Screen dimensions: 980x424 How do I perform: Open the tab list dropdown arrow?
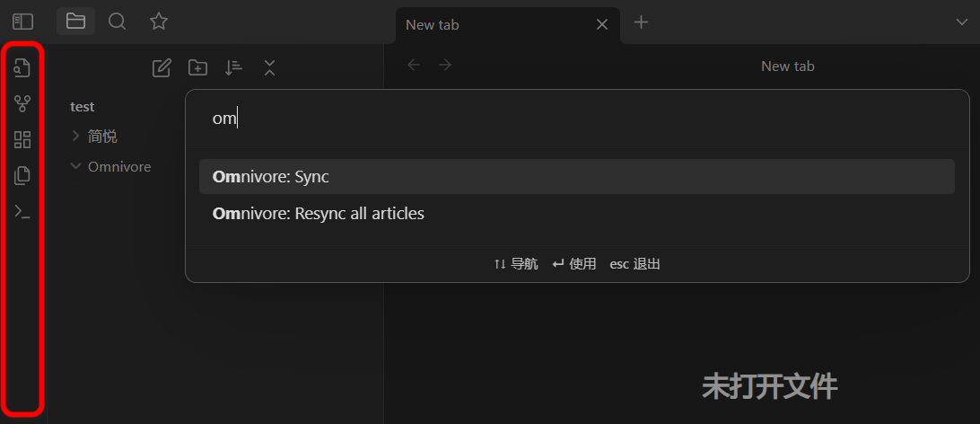[962, 22]
